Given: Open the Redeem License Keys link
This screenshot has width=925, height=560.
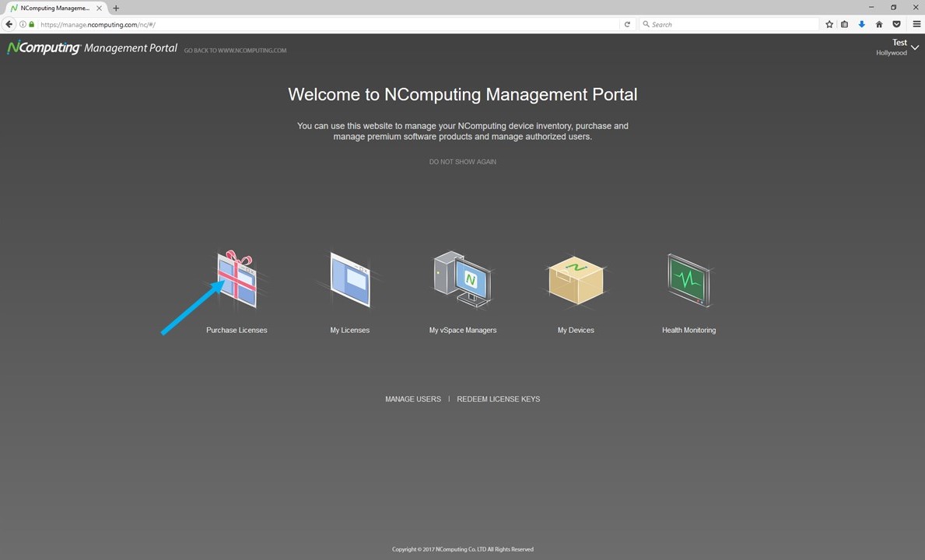Looking at the screenshot, I should click(x=499, y=399).
